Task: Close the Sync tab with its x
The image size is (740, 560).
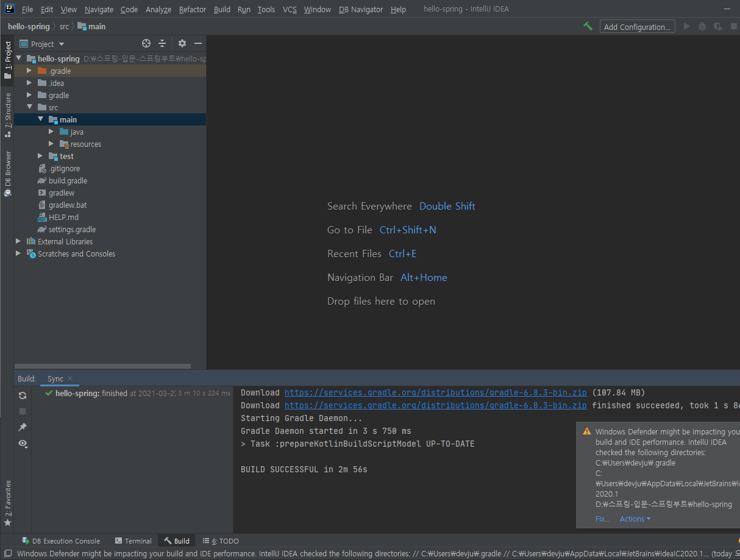Action: tap(70, 378)
